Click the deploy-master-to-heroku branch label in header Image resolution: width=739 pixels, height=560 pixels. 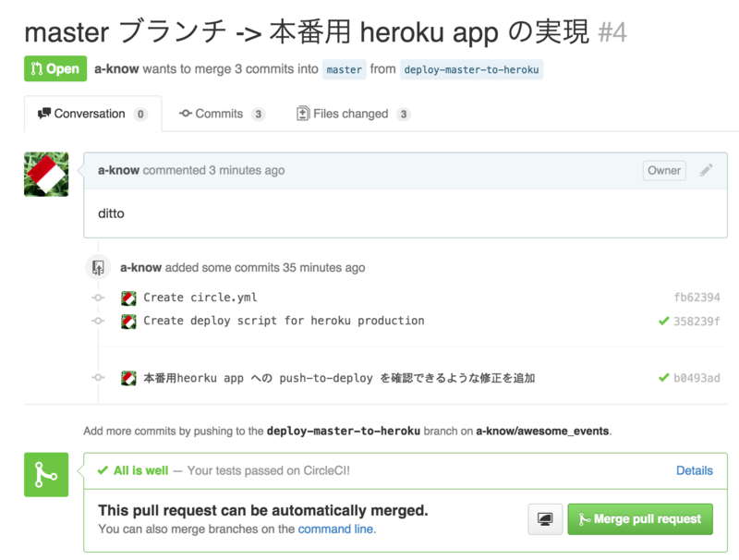coord(471,69)
